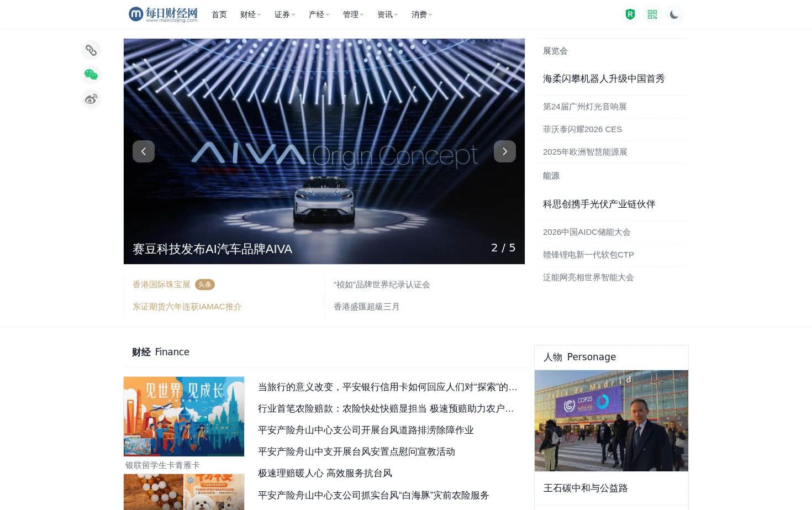Open 科思创携手光伏产业链伙伴 article
Image resolution: width=812 pixels, height=510 pixels.
(x=599, y=204)
